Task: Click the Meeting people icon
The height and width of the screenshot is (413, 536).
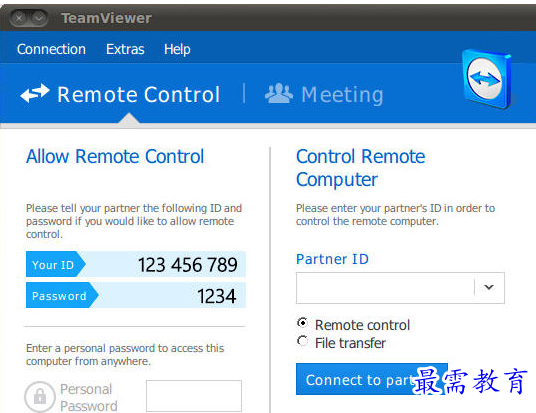Action: pos(279,93)
